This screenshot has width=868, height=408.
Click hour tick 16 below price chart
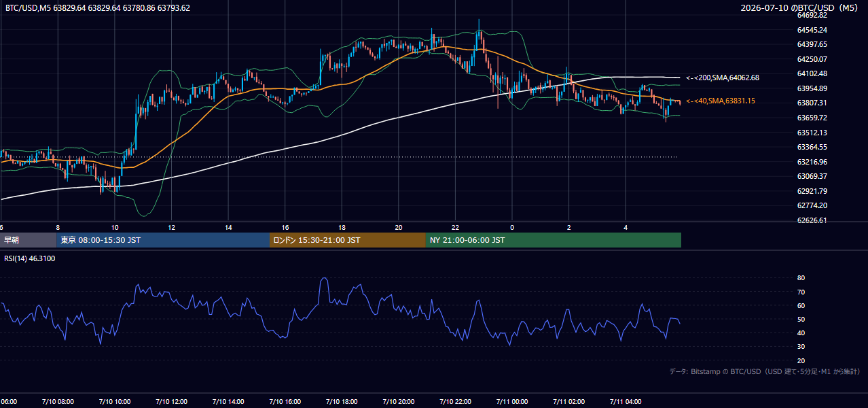click(x=285, y=228)
